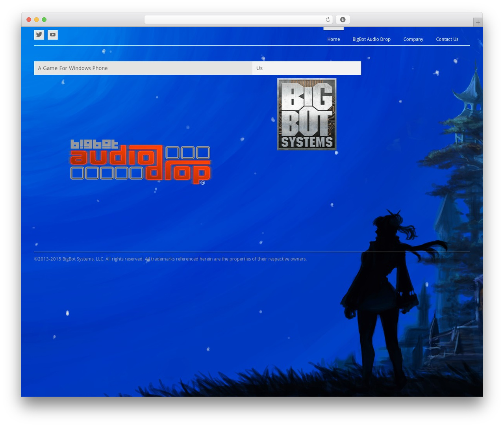Reload the page using the refresh icon
The width and height of the screenshot is (504, 427).
(328, 20)
